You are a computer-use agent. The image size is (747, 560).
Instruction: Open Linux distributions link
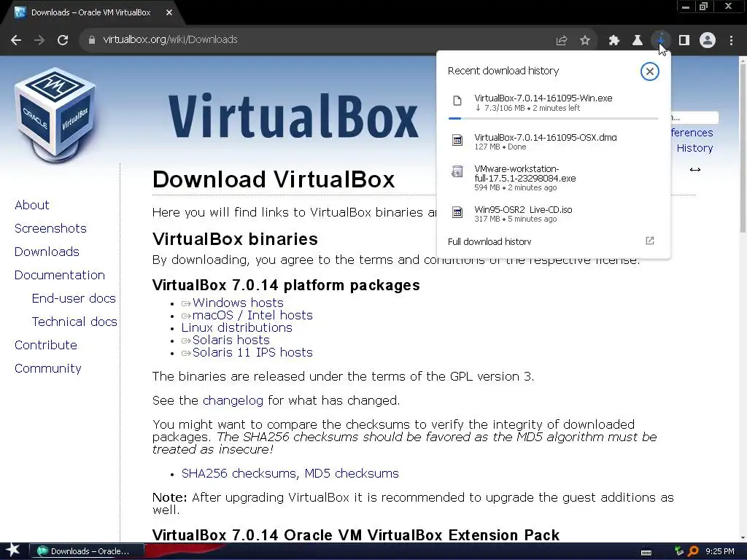pyautogui.click(x=237, y=327)
